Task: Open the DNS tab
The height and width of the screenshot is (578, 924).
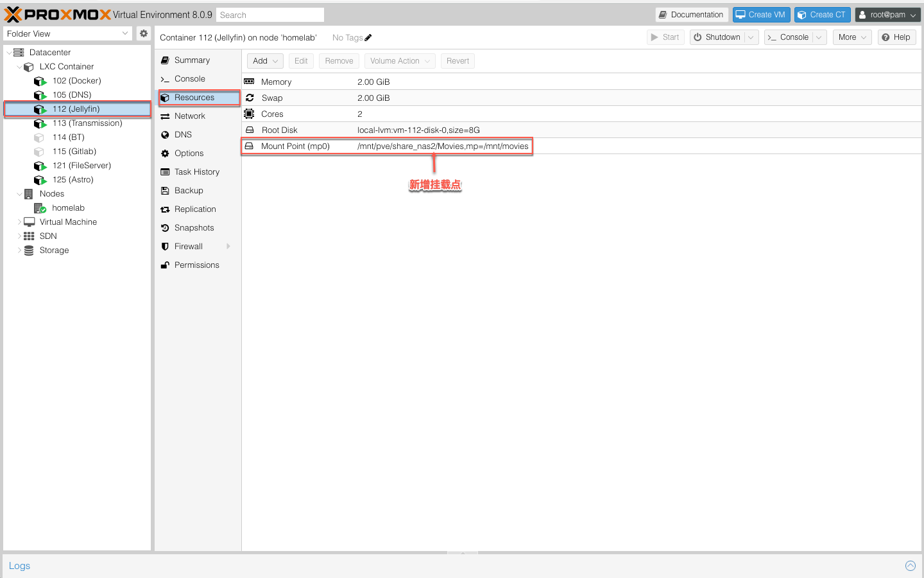Action: point(198,135)
